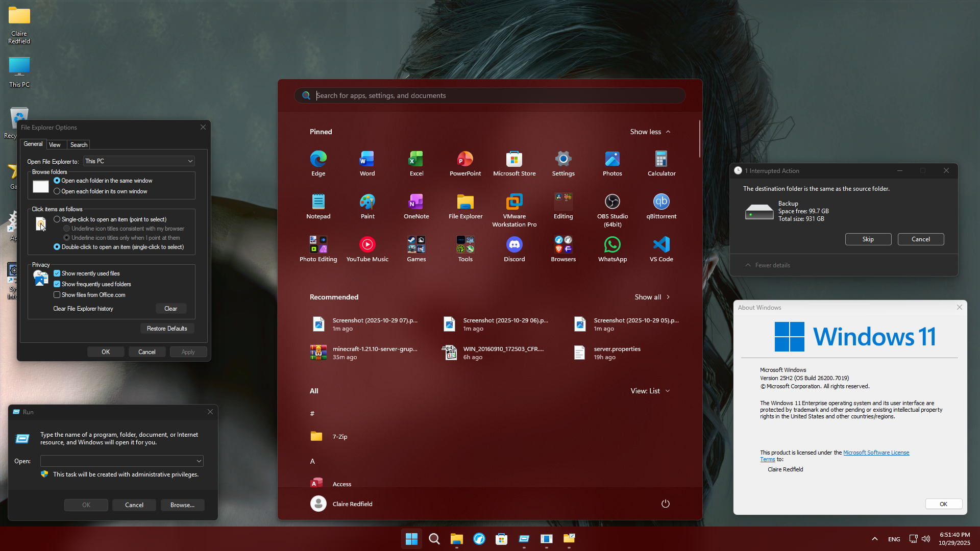Open volume control in system tray
Image resolution: width=980 pixels, height=551 pixels.
(x=925, y=539)
